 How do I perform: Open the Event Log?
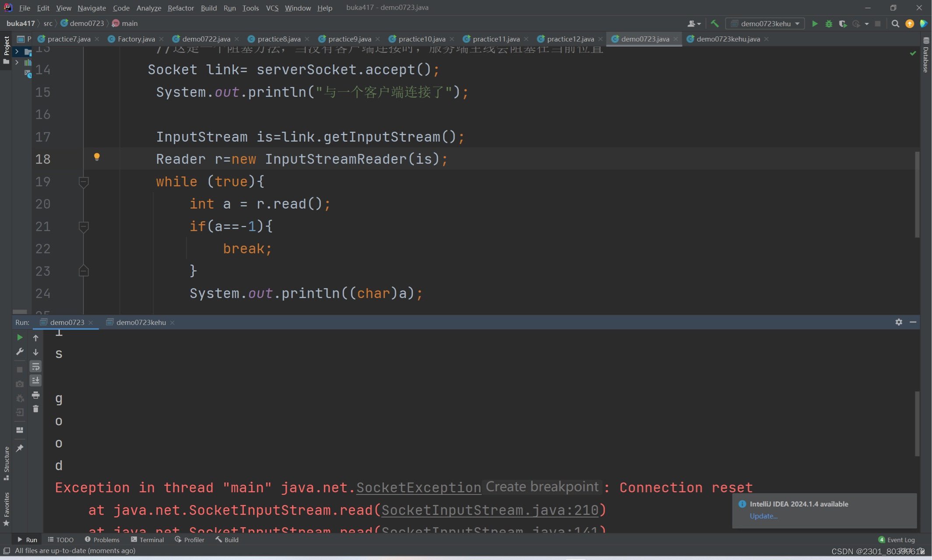[x=897, y=539]
